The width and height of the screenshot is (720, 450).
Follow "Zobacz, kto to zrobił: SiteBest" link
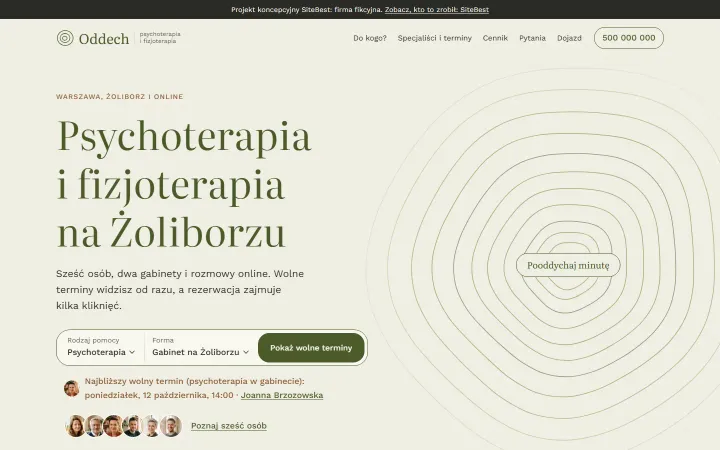[437, 10]
